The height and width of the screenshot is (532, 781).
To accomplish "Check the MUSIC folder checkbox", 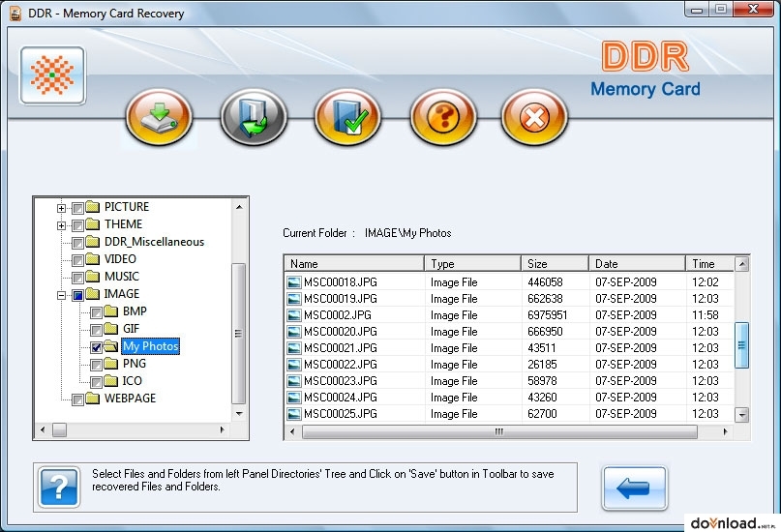I will click(77, 278).
